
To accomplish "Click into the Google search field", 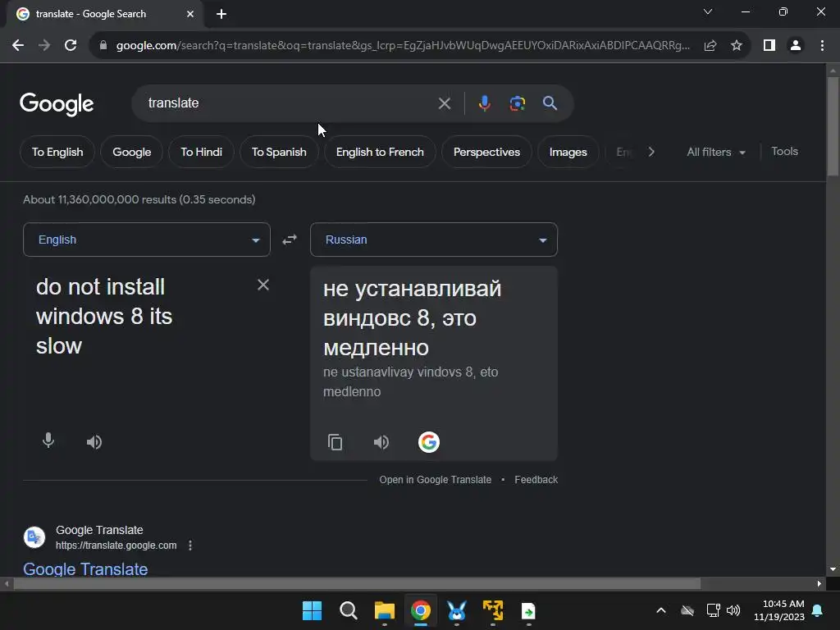I will (x=290, y=103).
